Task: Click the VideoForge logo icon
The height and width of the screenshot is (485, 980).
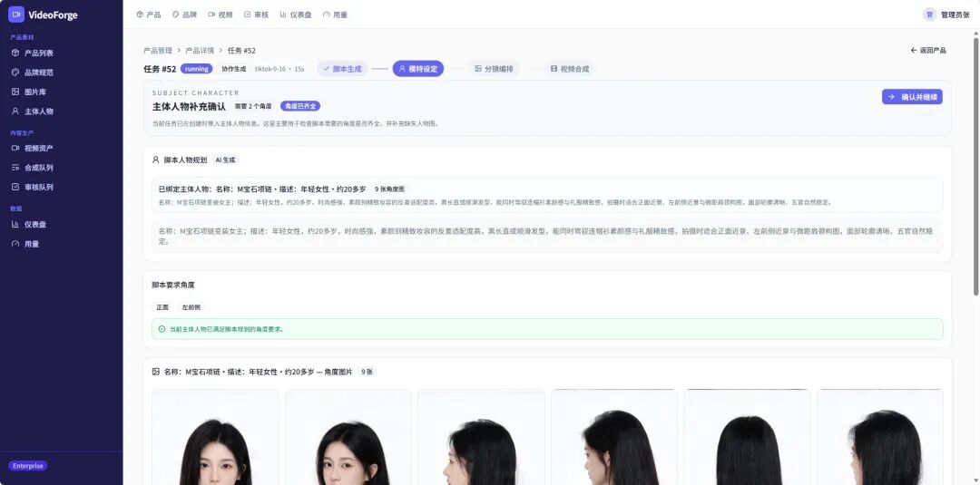Action: click(16, 15)
